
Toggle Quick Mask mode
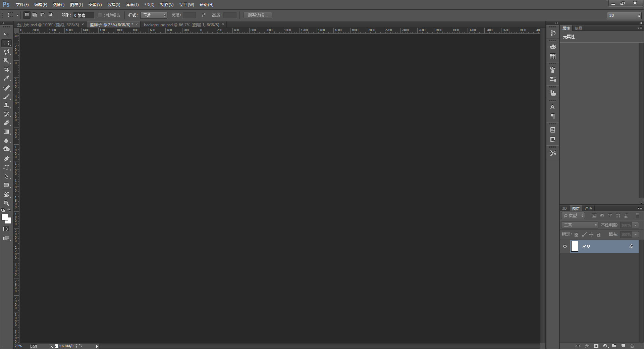tap(6, 229)
